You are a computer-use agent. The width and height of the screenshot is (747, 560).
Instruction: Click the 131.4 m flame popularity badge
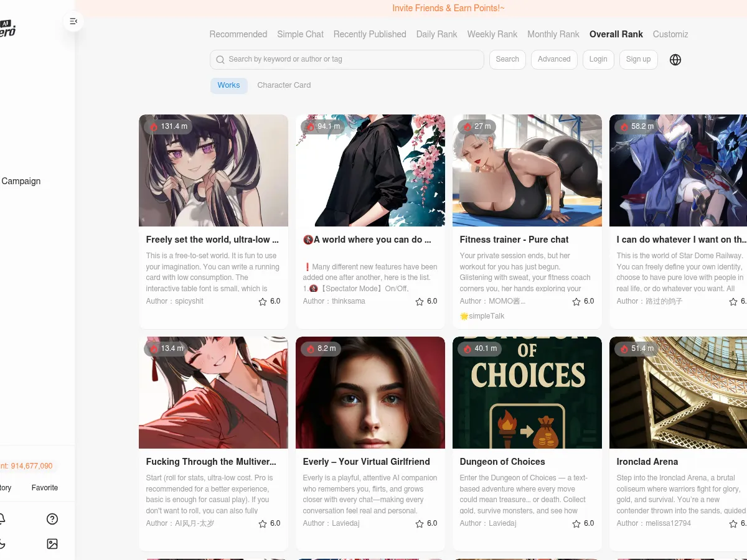tap(168, 126)
